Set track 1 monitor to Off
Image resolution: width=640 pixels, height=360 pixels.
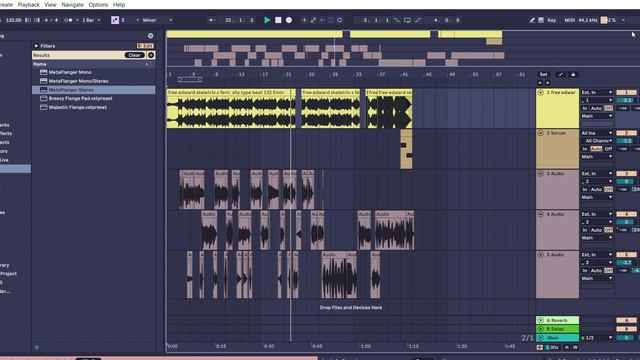(608, 108)
